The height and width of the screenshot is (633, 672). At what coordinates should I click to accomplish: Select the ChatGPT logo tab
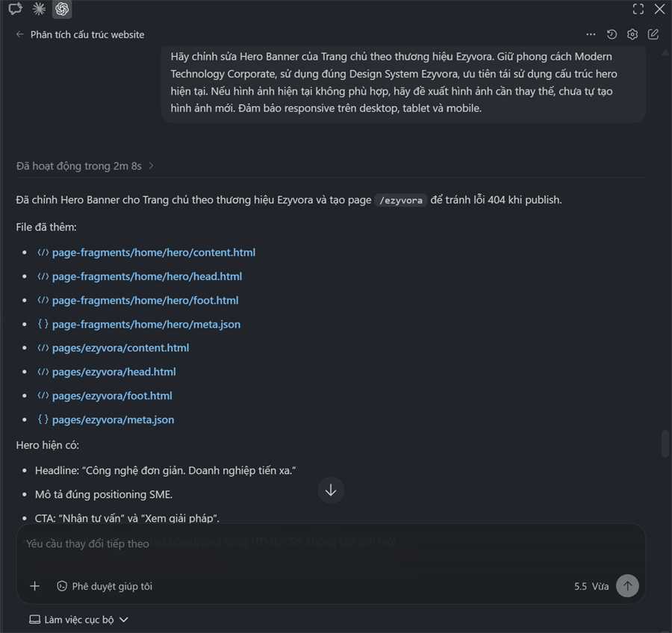click(62, 9)
